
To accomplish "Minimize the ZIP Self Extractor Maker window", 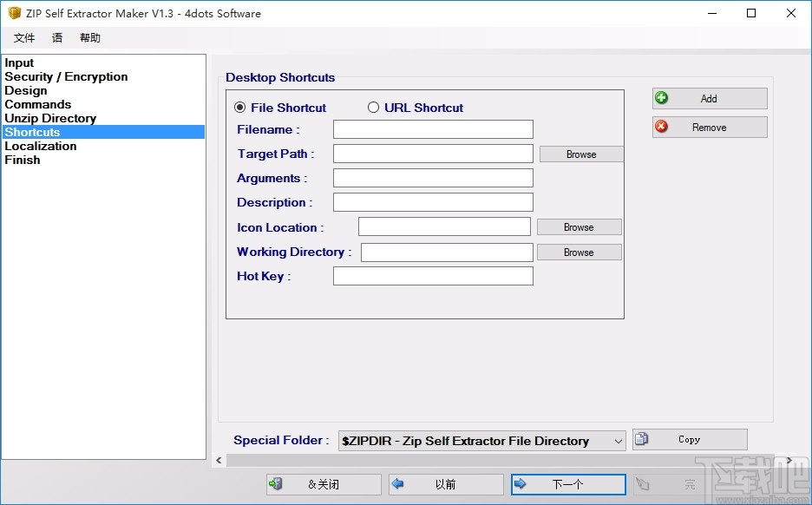I will pos(712,14).
